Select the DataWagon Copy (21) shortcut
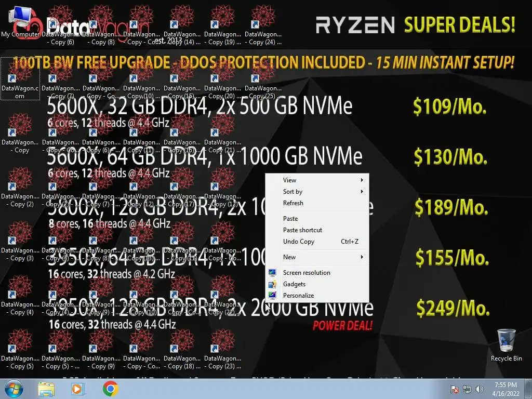This screenshot has width=532, height=399. pos(222,133)
